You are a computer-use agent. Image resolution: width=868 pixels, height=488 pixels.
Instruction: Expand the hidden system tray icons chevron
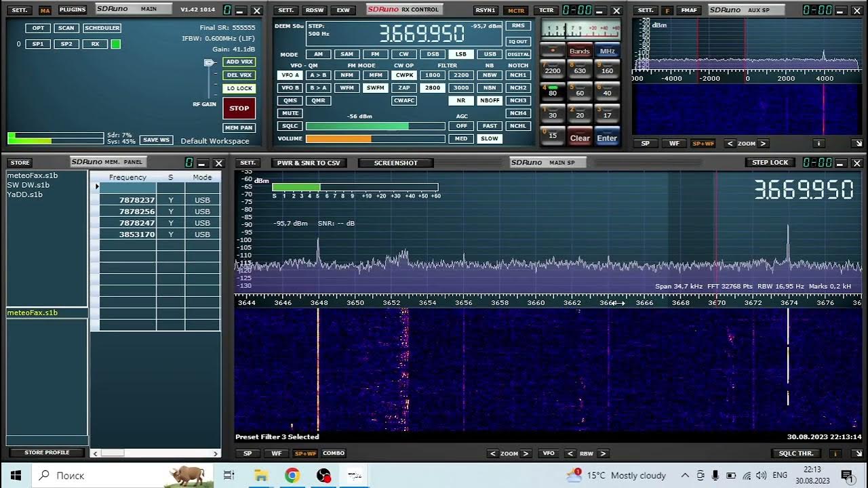click(685, 475)
